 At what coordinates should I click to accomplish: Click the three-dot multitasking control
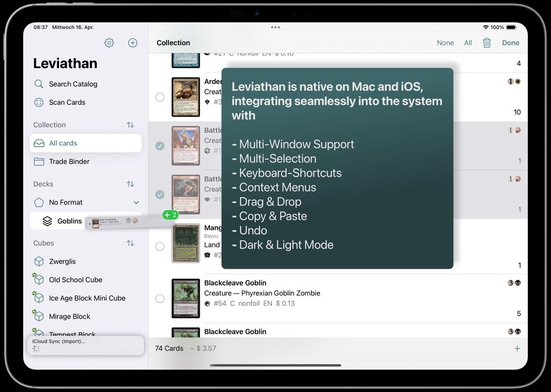tap(275, 27)
